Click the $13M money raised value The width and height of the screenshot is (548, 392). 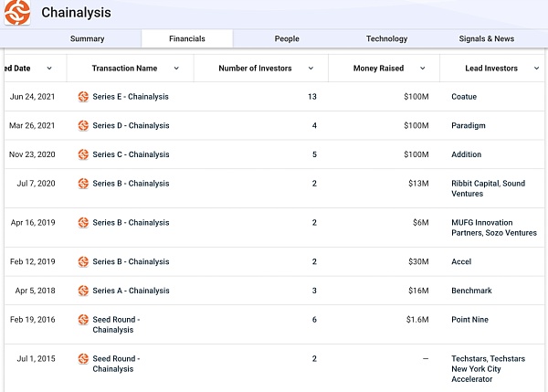pyautogui.click(x=418, y=184)
